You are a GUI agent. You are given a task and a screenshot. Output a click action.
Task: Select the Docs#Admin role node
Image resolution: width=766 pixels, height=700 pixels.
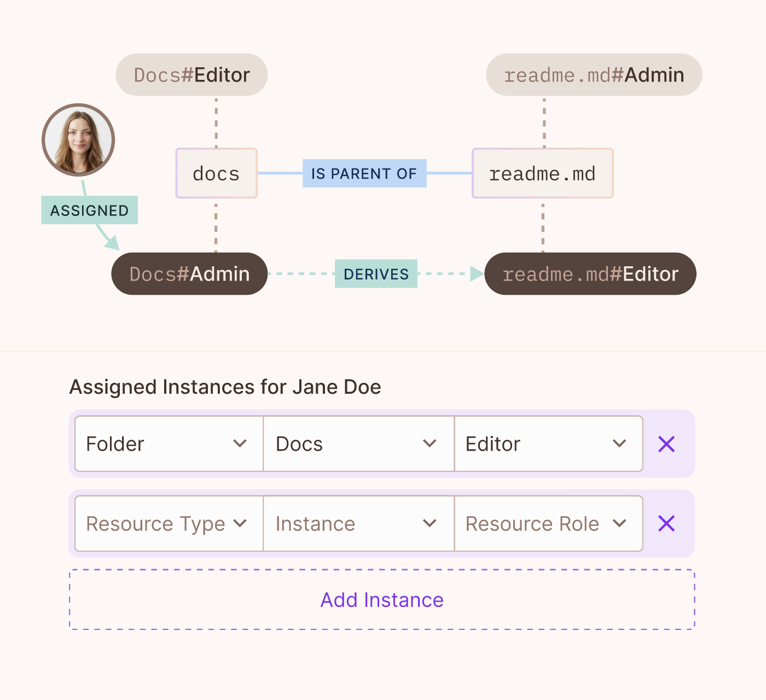coord(189,274)
